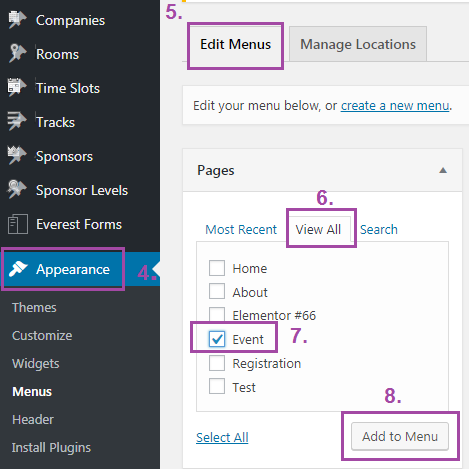
Task: Open the Most Recent pages tab
Action: click(x=241, y=229)
